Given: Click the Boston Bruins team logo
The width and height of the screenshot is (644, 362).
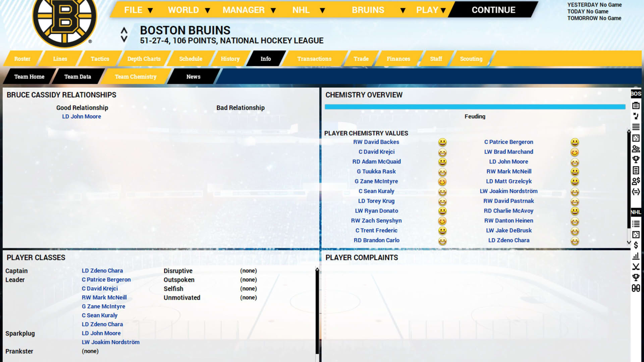Looking at the screenshot, I should coord(64,21).
